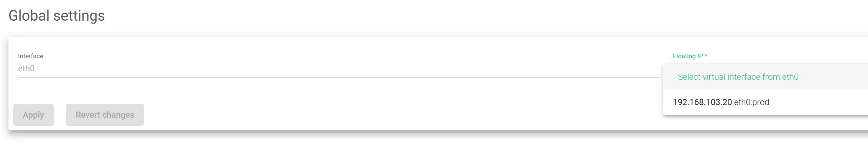
Task: Click the 192.168.103.20 address in the dropdown list
Action: (x=702, y=102)
